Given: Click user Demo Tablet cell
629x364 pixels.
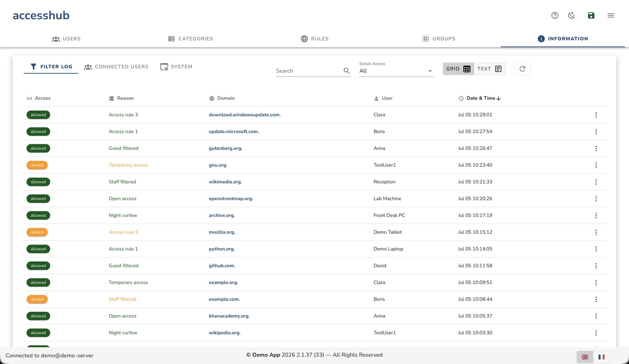Looking at the screenshot, I should click(x=388, y=232).
